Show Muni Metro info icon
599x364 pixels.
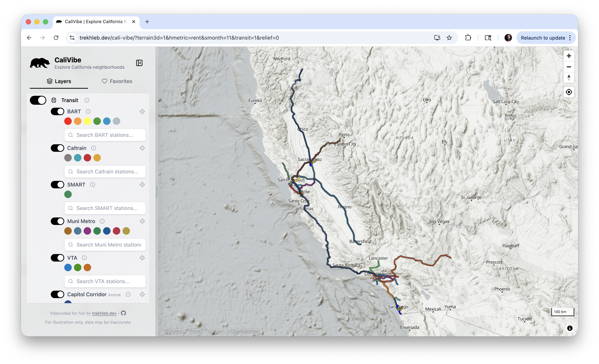pos(102,221)
